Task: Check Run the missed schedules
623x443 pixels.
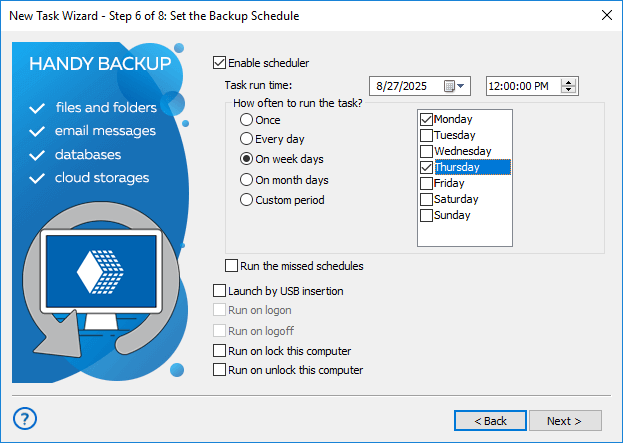Action: (232, 266)
